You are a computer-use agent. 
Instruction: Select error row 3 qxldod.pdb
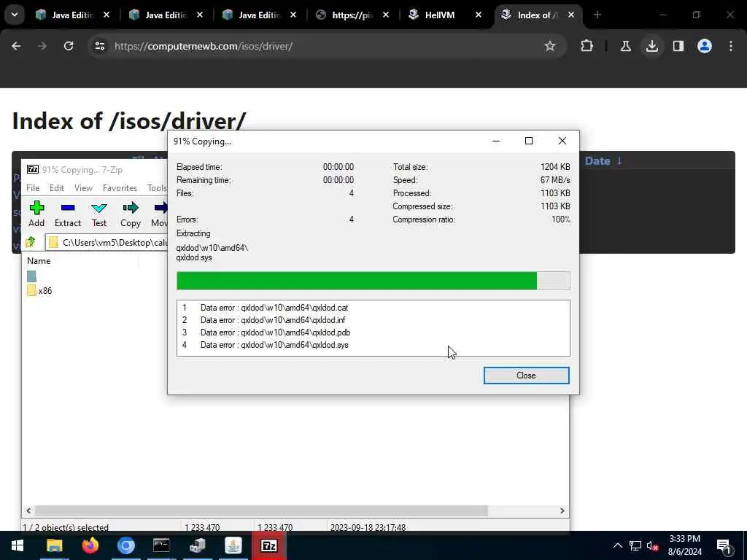266,332
